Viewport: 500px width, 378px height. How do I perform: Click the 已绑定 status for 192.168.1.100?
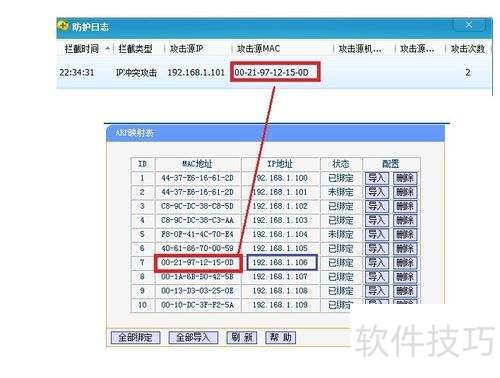[341, 178]
